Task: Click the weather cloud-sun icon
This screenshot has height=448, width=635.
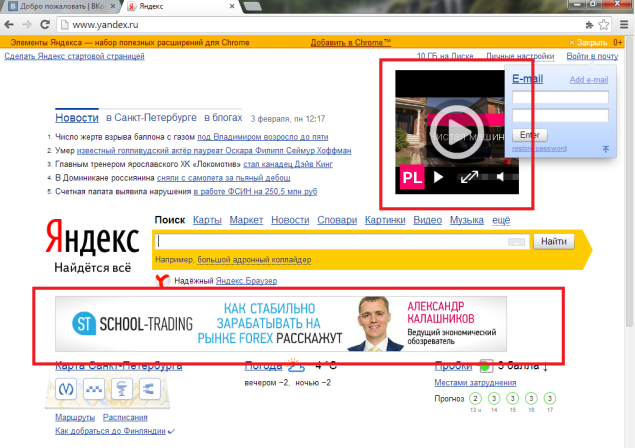Action: click(x=296, y=365)
